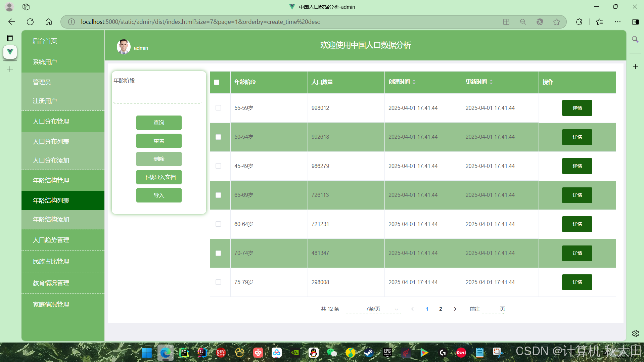Go to previous page arrow
644x362 pixels.
tap(412, 309)
